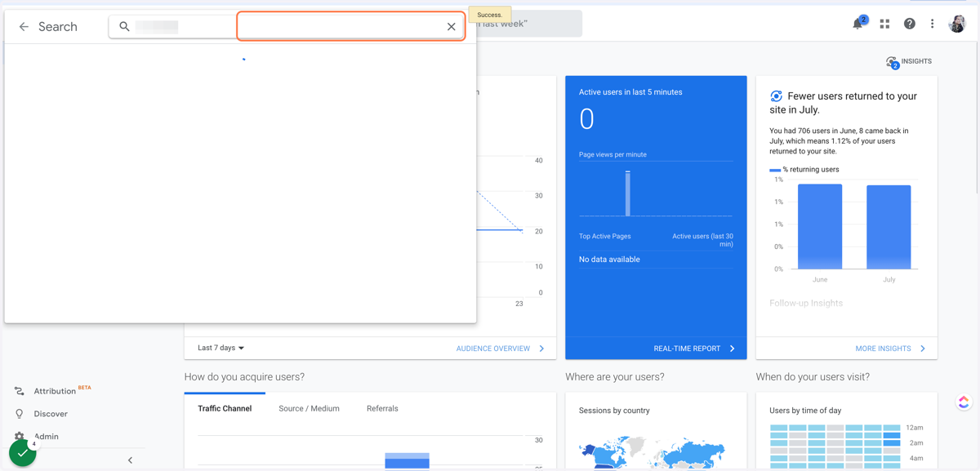Open the three-dot more options menu

point(932,24)
